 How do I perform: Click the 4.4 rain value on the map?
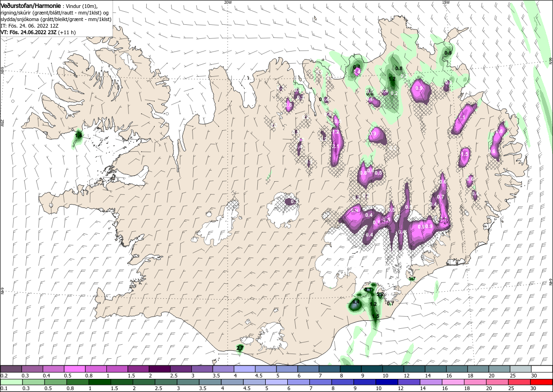pyautogui.click(x=356, y=302)
